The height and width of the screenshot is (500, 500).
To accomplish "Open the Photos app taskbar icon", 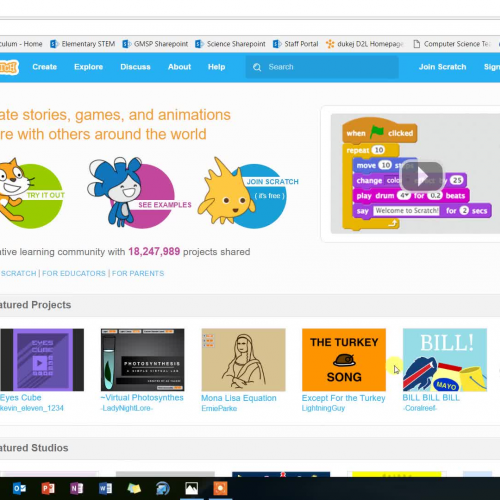I will point(192,489).
